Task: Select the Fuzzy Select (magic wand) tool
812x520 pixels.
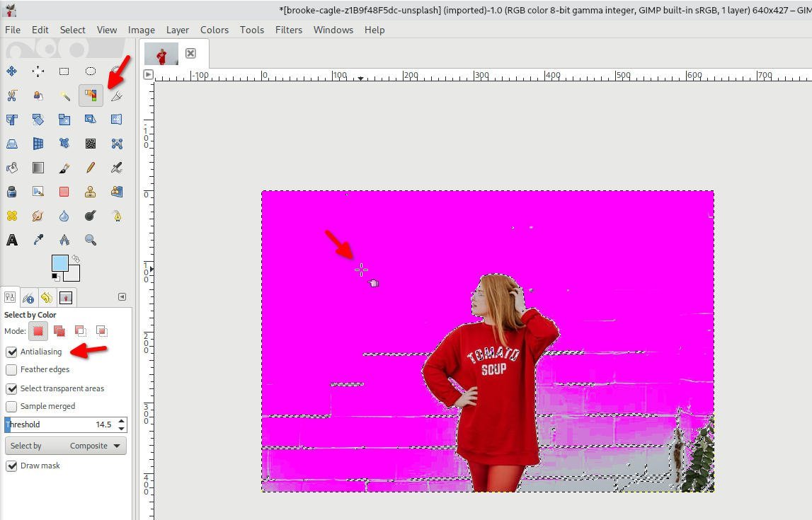Action: point(64,94)
